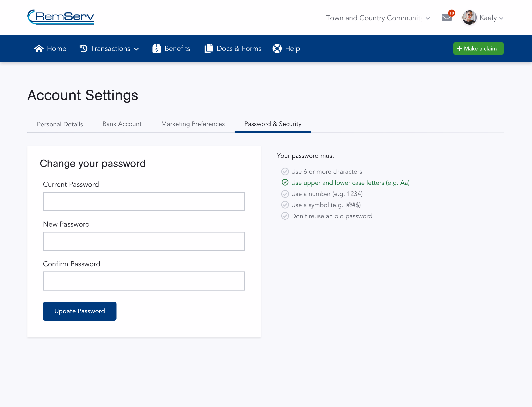Screen dimensions: 532x407
Task: Toggle the 'Use a symbol' requirement check
Action: point(285,205)
